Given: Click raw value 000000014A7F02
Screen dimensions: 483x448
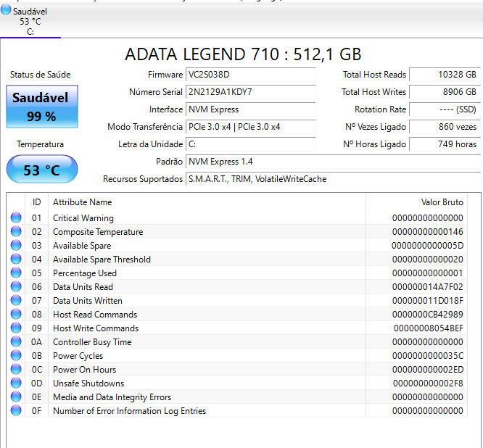Looking at the screenshot, I should 428,287.
